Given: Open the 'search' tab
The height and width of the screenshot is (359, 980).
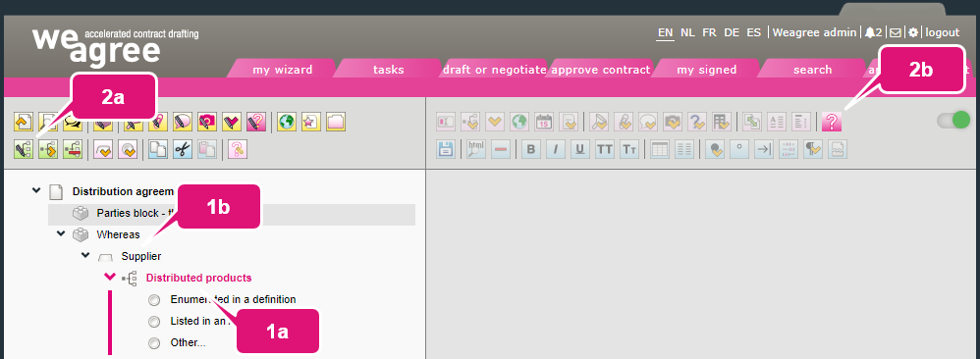Looking at the screenshot, I should pyautogui.click(x=812, y=70).
